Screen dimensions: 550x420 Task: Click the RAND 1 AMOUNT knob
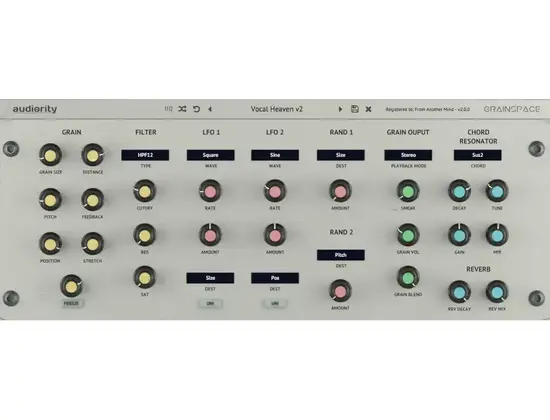pos(340,191)
